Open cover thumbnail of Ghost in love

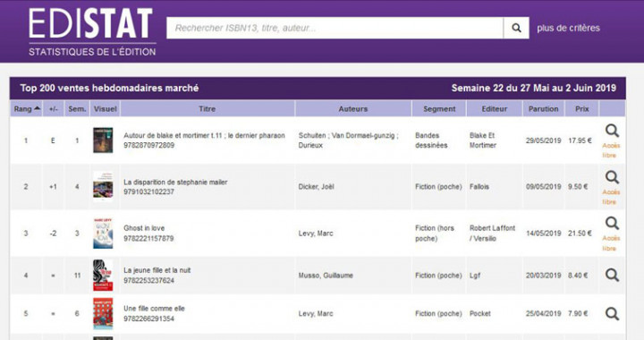point(103,234)
